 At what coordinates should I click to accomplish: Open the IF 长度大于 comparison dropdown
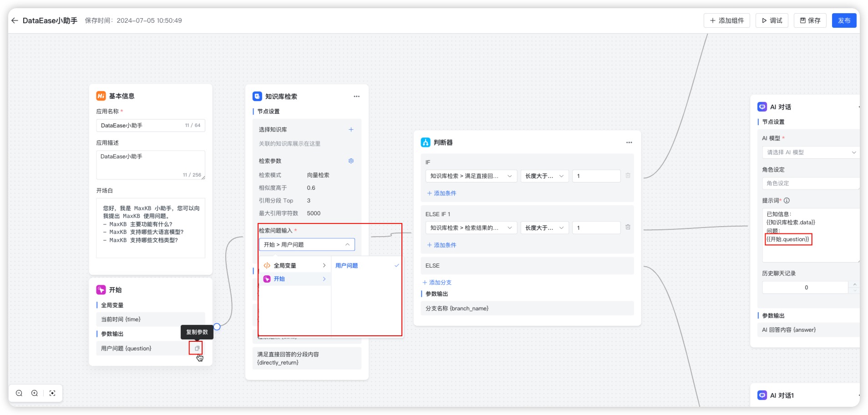click(x=544, y=176)
